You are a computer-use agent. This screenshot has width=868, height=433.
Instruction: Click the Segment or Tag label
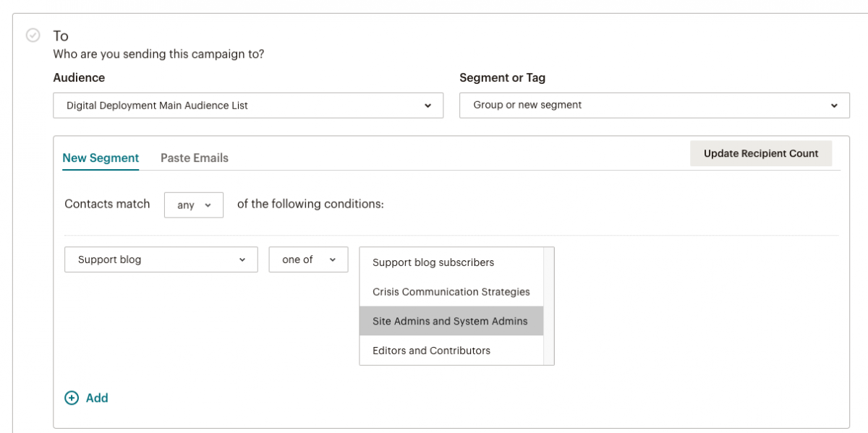(x=503, y=77)
